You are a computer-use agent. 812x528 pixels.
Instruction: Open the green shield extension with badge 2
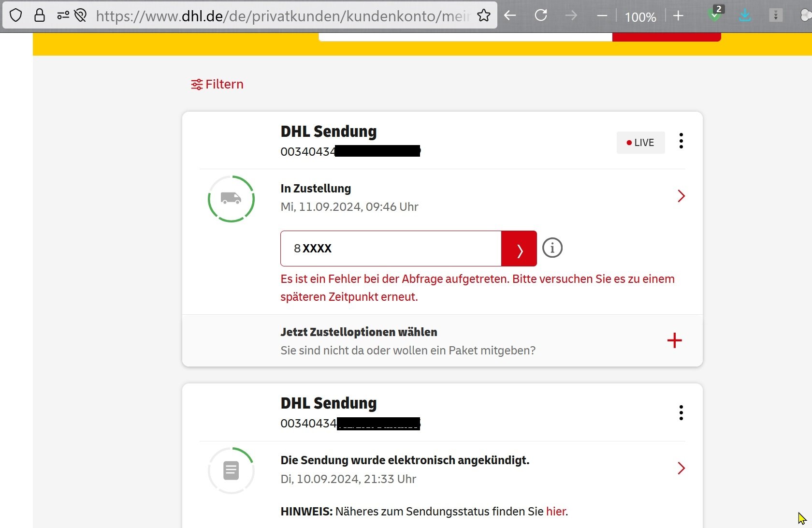point(715,14)
